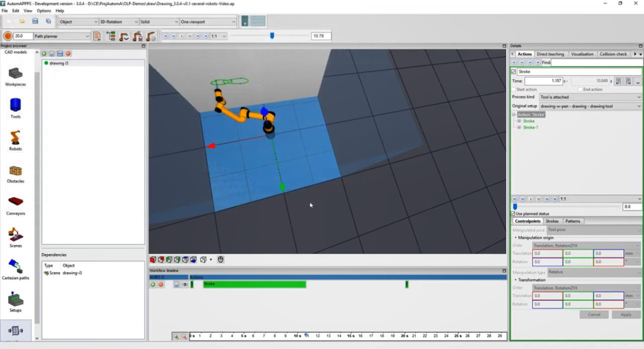
Task: Open the Process kind dropdown
Action: pyautogui.click(x=590, y=97)
